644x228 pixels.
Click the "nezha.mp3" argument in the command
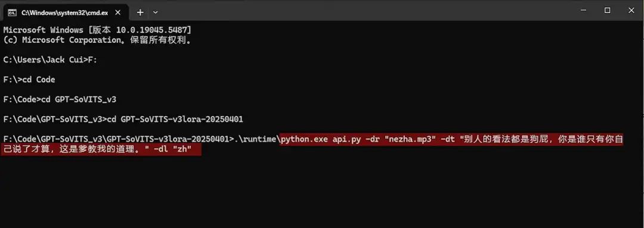click(x=411, y=139)
